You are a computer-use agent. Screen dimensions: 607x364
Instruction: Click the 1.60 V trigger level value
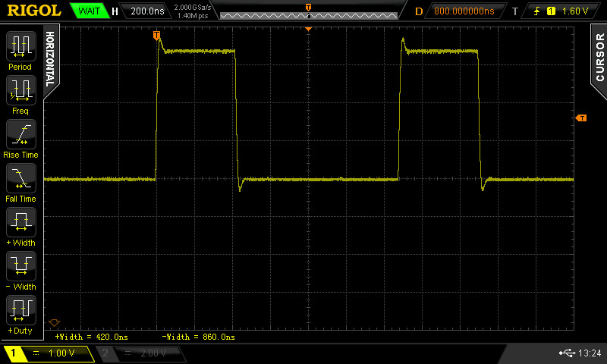tap(577, 11)
